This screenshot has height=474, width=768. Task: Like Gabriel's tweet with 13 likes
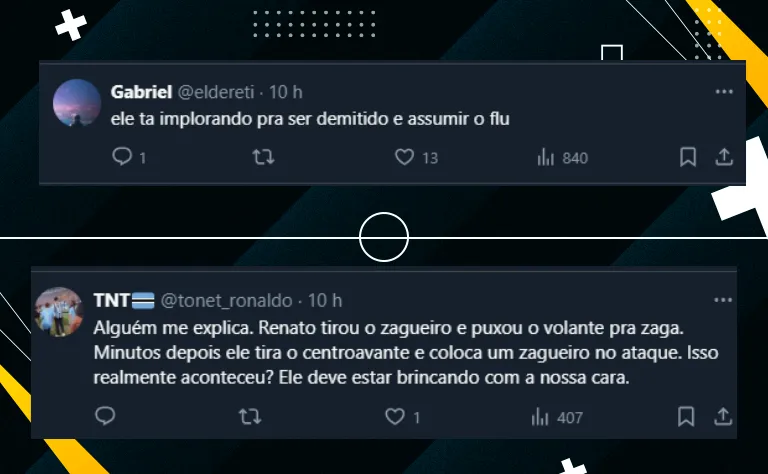tap(404, 157)
